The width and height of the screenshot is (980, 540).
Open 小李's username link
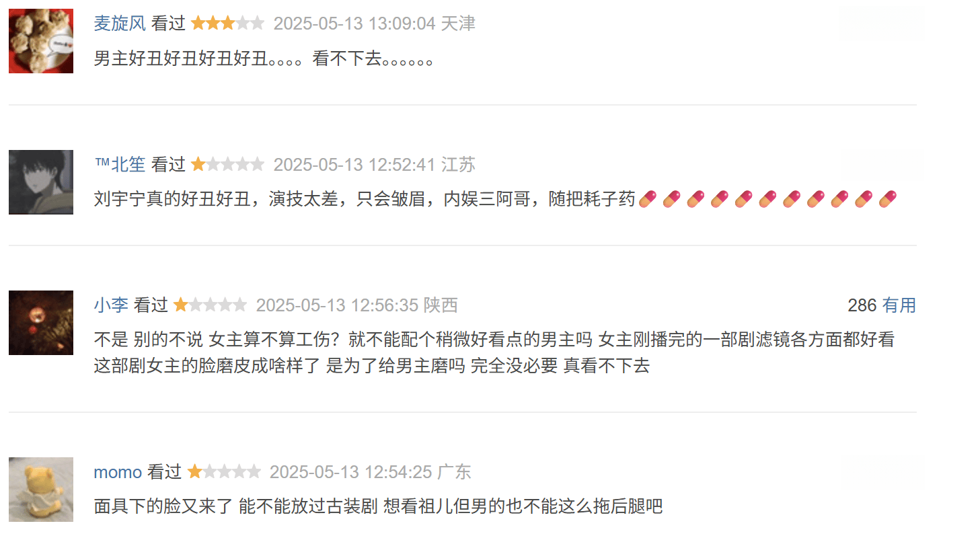click(111, 305)
